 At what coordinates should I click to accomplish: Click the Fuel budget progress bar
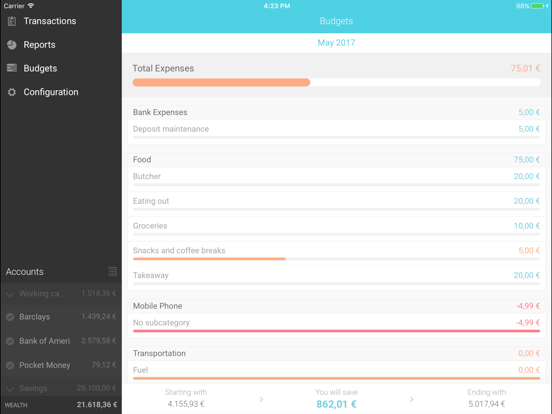pos(336,378)
